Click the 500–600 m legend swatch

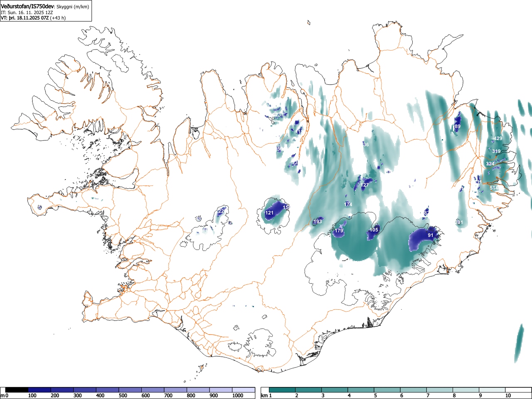(x=130, y=390)
